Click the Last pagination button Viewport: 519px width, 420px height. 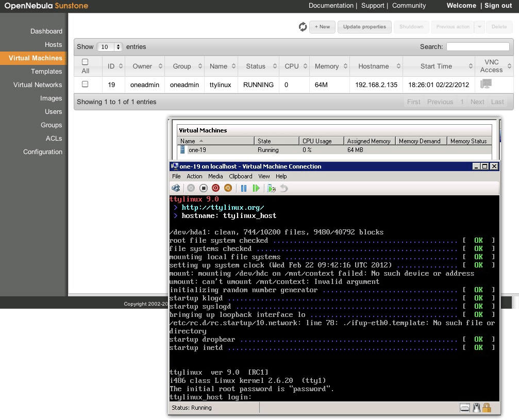tap(497, 102)
